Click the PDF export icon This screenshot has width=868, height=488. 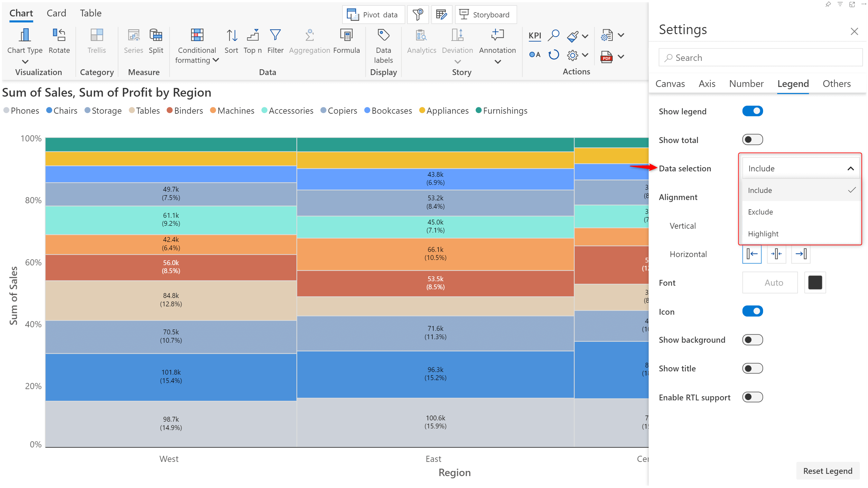tap(606, 56)
